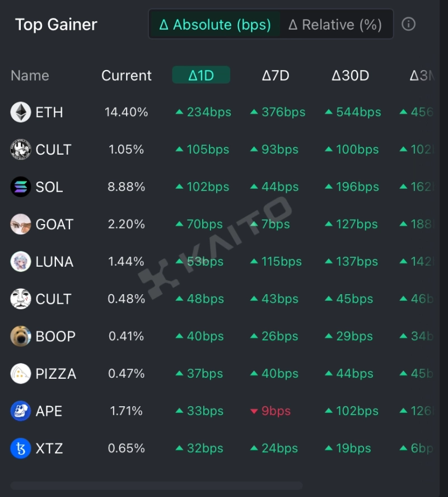Click the ETH token icon

point(21,112)
